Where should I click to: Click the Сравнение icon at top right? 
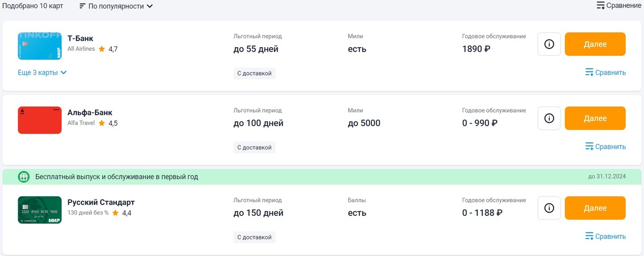[x=601, y=6]
